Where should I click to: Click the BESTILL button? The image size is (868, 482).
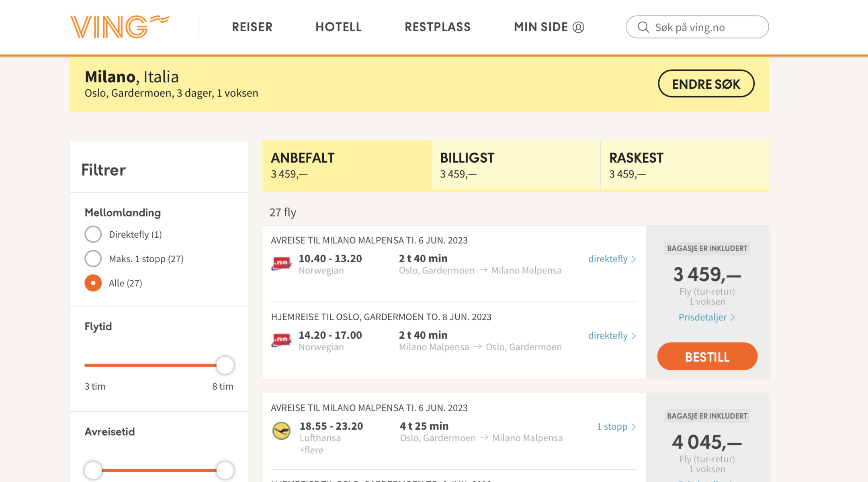coord(707,356)
